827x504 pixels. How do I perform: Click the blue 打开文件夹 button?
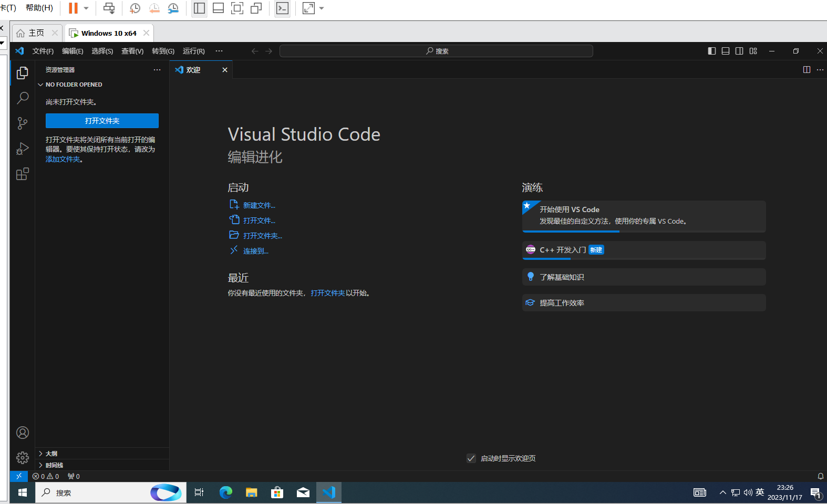click(x=102, y=121)
